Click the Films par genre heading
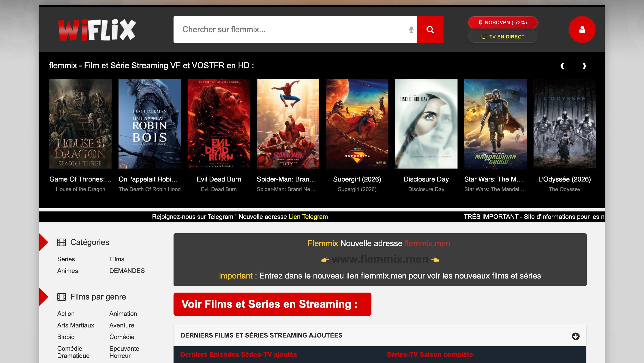Viewport: 644px width, 363px height. tap(98, 297)
